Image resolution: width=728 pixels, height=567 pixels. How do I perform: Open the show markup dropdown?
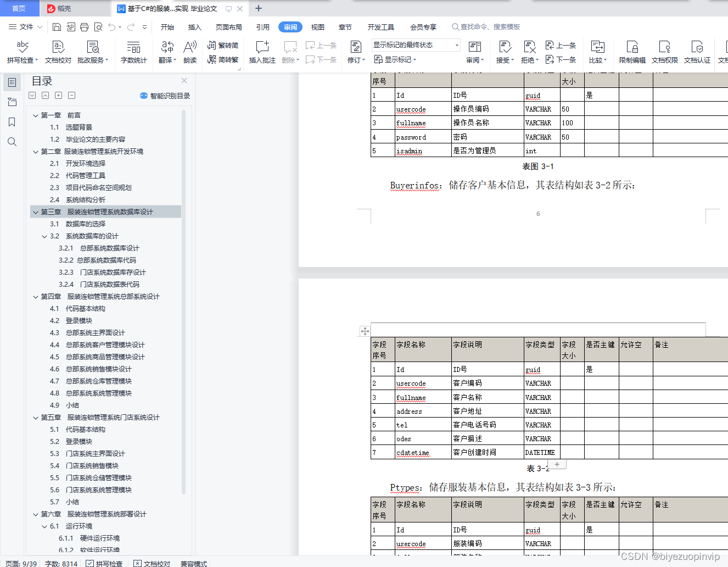395,59
